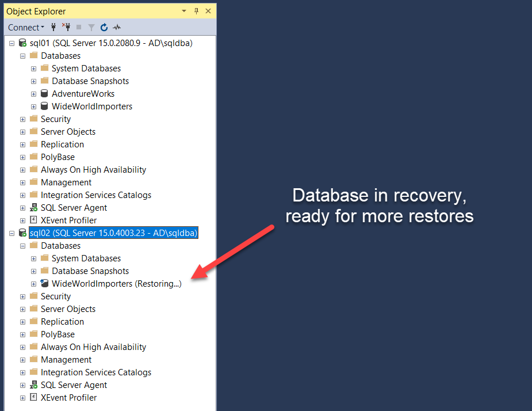Click the Databases folder icon under sql02
The width and height of the screenshot is (532, 411).
click(33, 245)
